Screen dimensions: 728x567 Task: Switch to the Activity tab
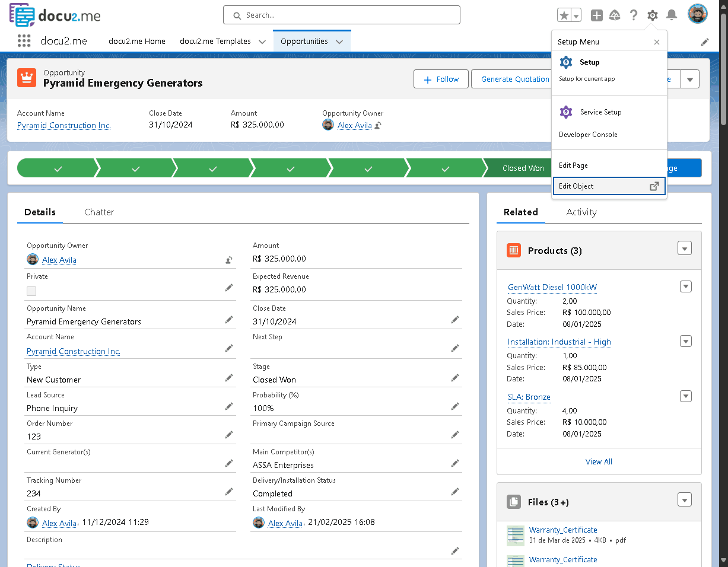(581, 212)
